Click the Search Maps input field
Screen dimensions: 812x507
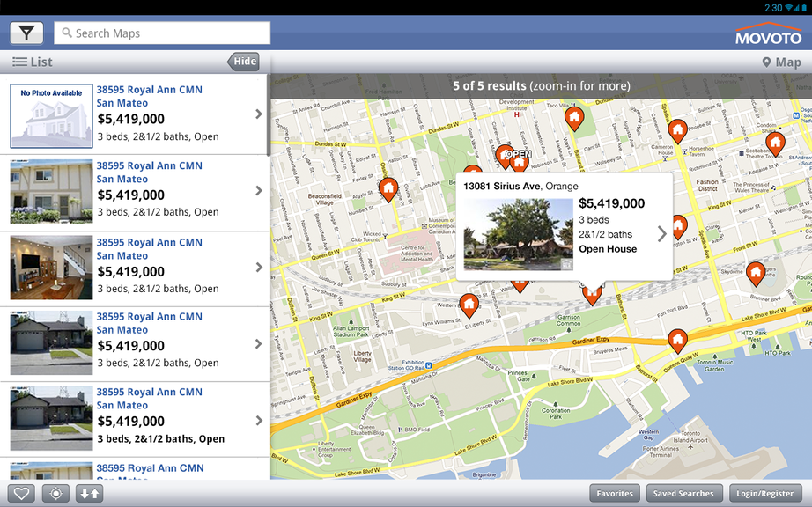click(161, 33)
